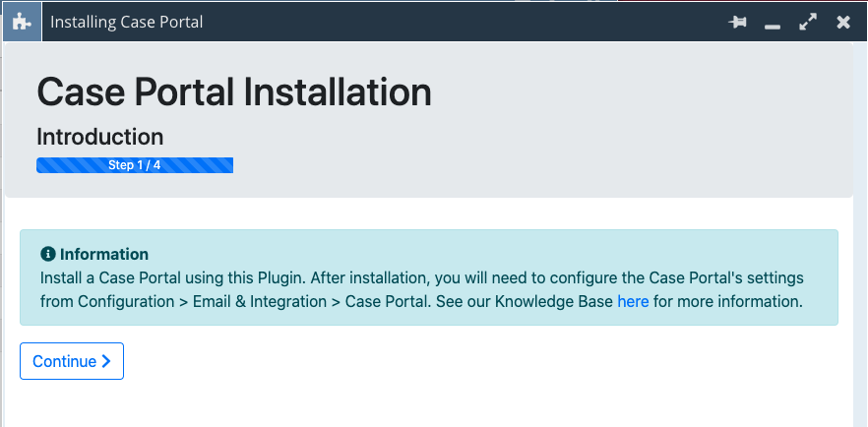Click the Step 1 / 4 progress bar
The height and width of the screenshot is (427, 868).
[x=134, y=165]
